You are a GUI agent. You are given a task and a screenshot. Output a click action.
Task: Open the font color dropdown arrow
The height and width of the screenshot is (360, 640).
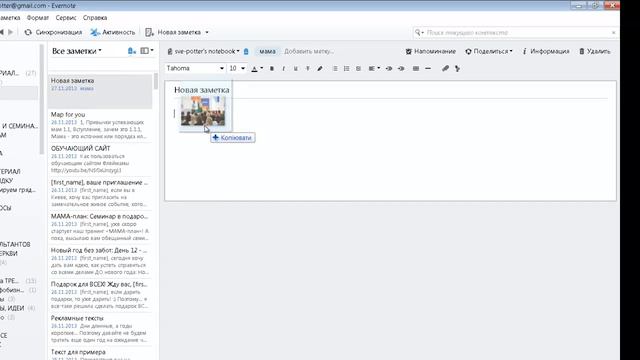coord(262,69)
